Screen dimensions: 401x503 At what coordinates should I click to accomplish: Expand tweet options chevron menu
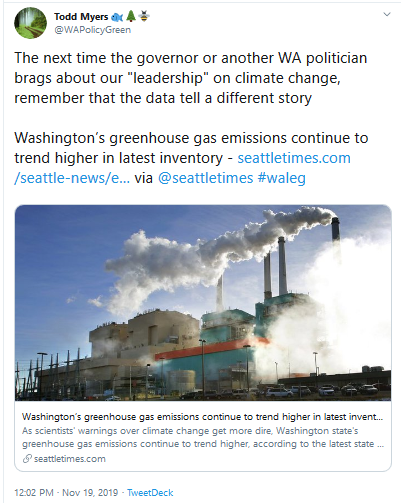387,14
